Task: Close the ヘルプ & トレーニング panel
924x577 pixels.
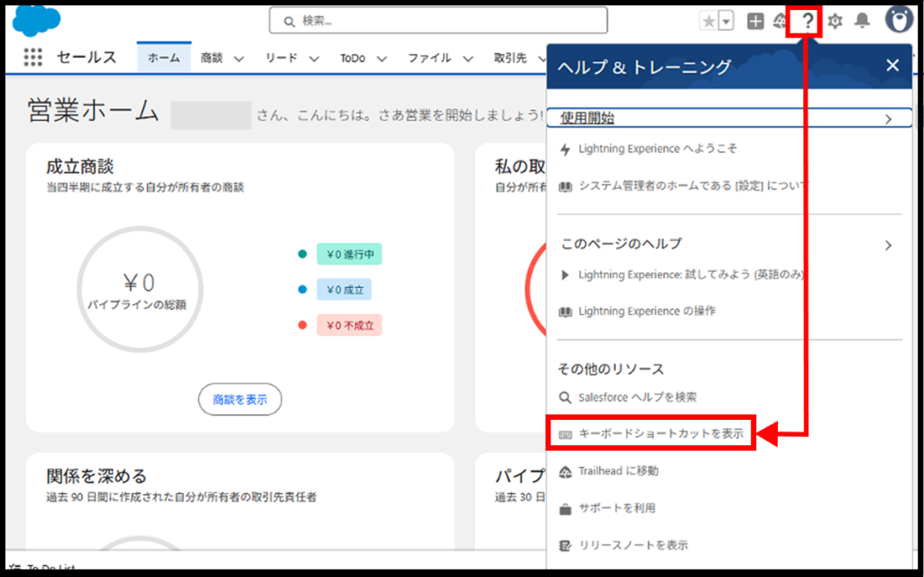Action: pyautogui.click(x=892, y=65)
